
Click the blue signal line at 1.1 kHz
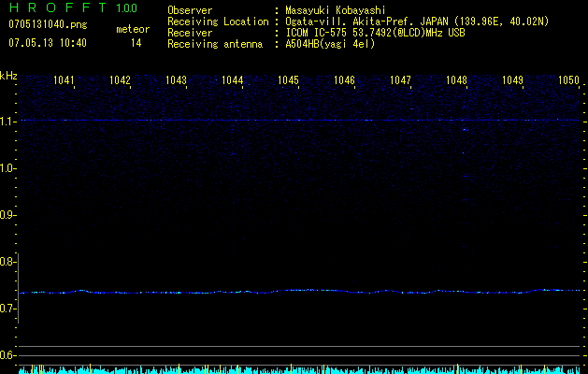tap(299, 121)
